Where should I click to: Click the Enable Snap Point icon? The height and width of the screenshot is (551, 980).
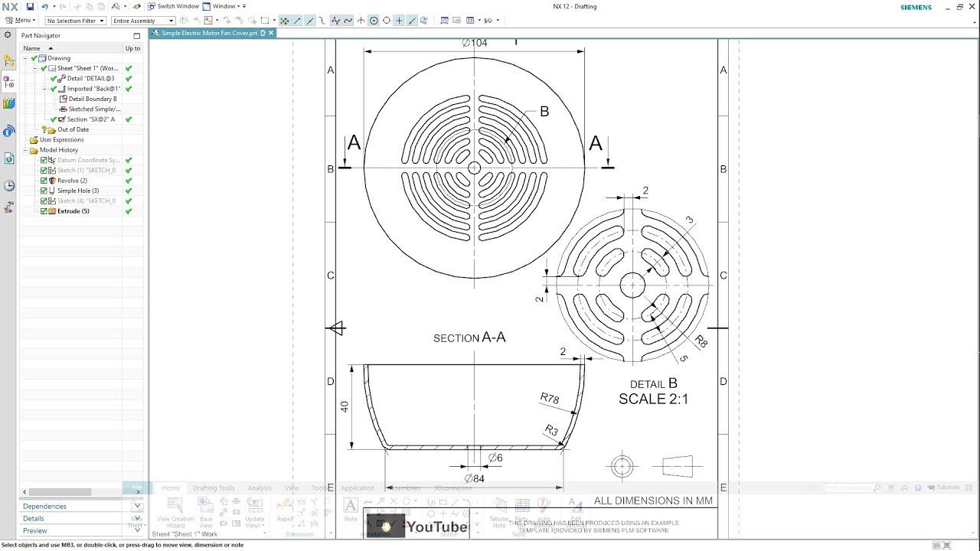pyautogui.click(x=285, y=21)
